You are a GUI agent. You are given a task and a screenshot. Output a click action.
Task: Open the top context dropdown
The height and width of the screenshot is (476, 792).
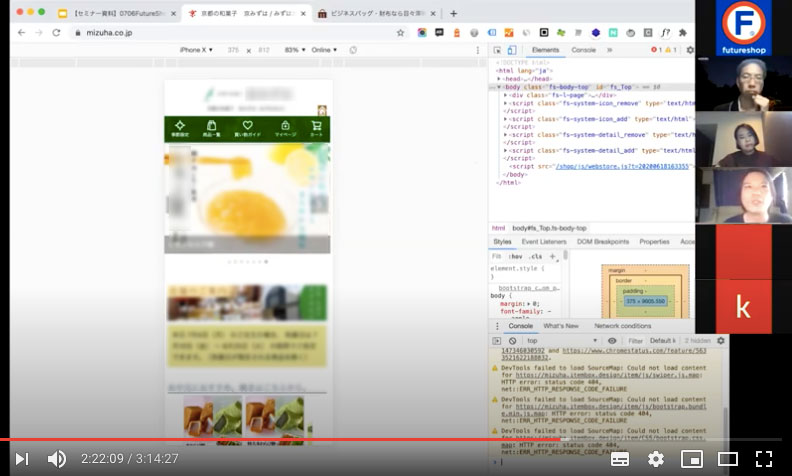[562, 341]
